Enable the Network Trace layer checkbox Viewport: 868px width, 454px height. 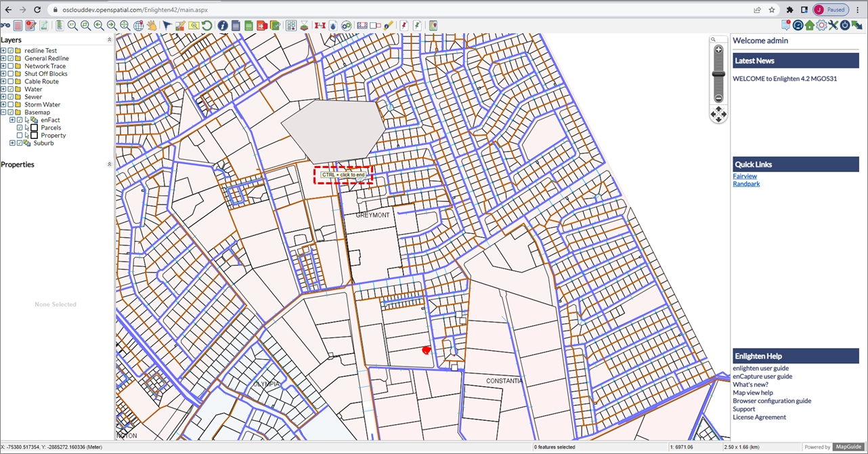(x=11, y=66)
